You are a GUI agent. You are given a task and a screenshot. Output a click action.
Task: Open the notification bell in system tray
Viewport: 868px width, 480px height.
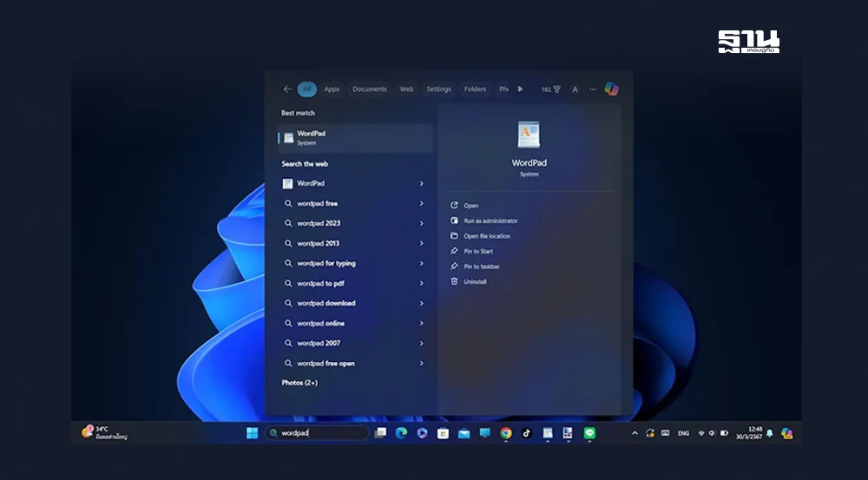point(769,433)
